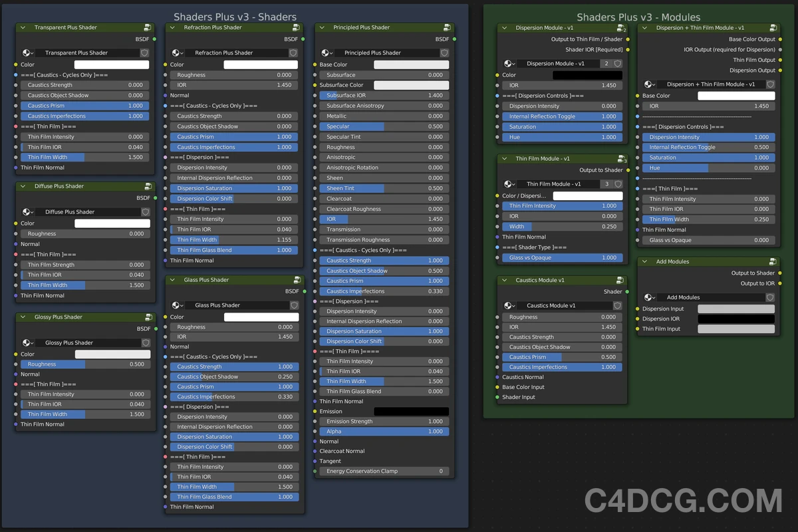This screenshot has width=798, height=532.
Task: Click the node group icon on Transparent Plus Shader header
Action: click(147, 27)
